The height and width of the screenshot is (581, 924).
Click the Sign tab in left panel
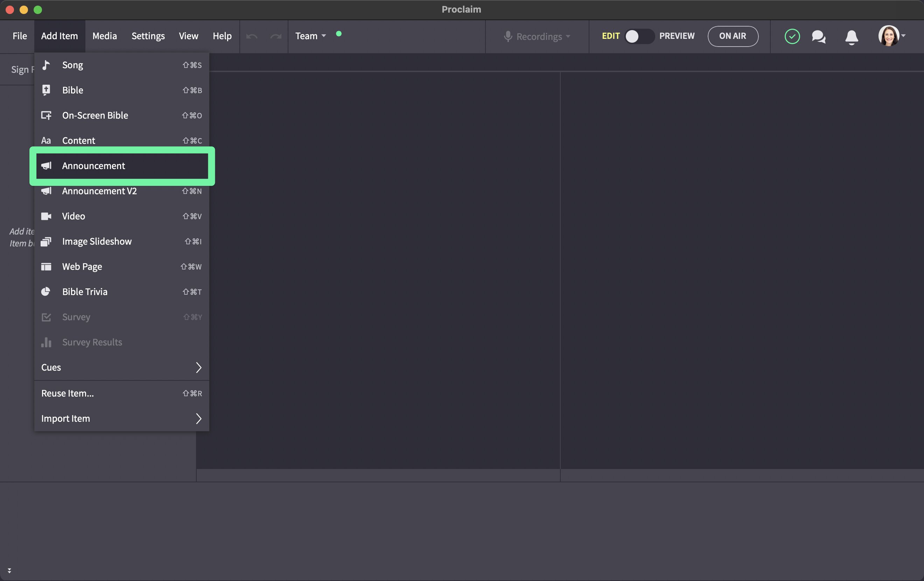click(x=17, y=69)
